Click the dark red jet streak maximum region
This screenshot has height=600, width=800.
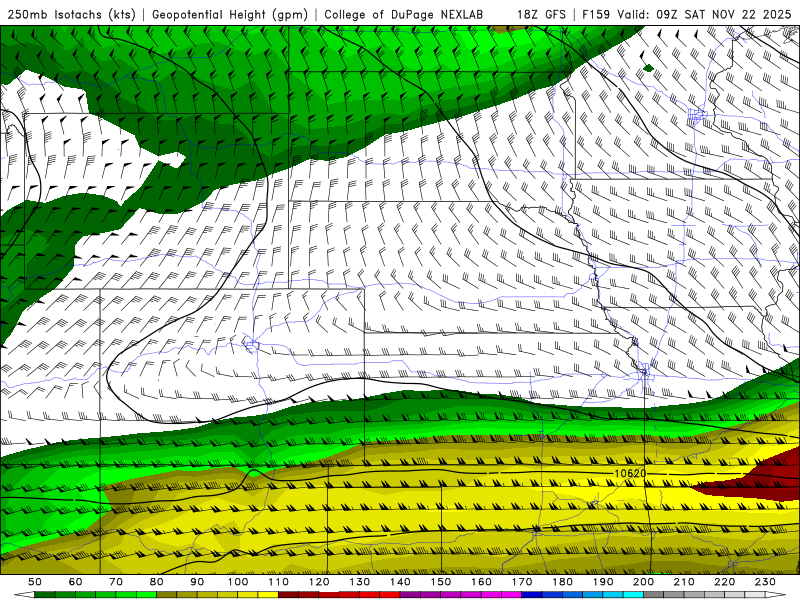763,479
